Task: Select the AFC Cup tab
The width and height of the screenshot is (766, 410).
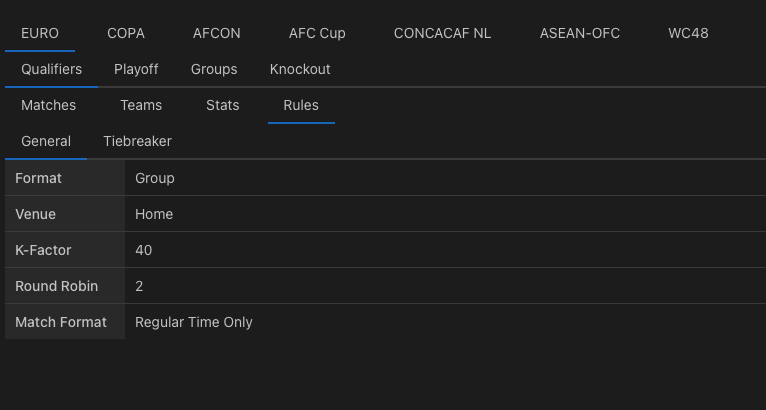Action: click(317, 33)
